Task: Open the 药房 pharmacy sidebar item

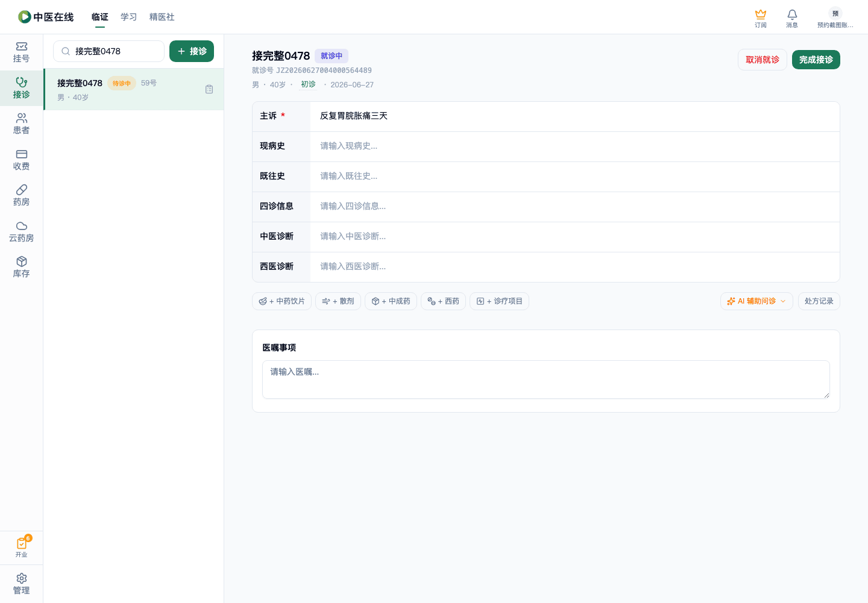Action: tap(22, 196)
